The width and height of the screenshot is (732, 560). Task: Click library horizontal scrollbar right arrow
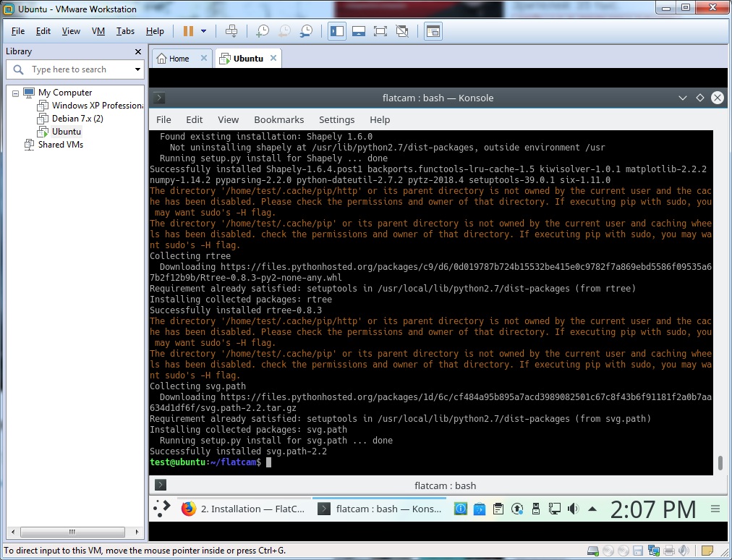pyautogui.click(x=137, y=532)
